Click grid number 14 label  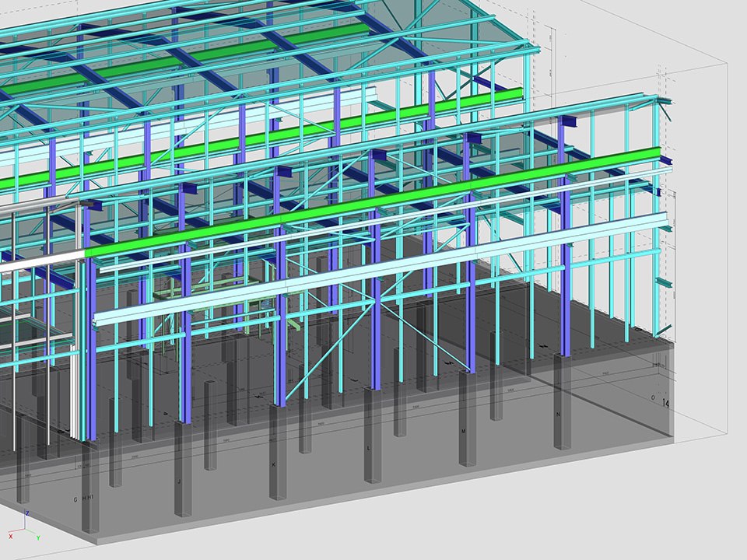[x=665, y=403]
